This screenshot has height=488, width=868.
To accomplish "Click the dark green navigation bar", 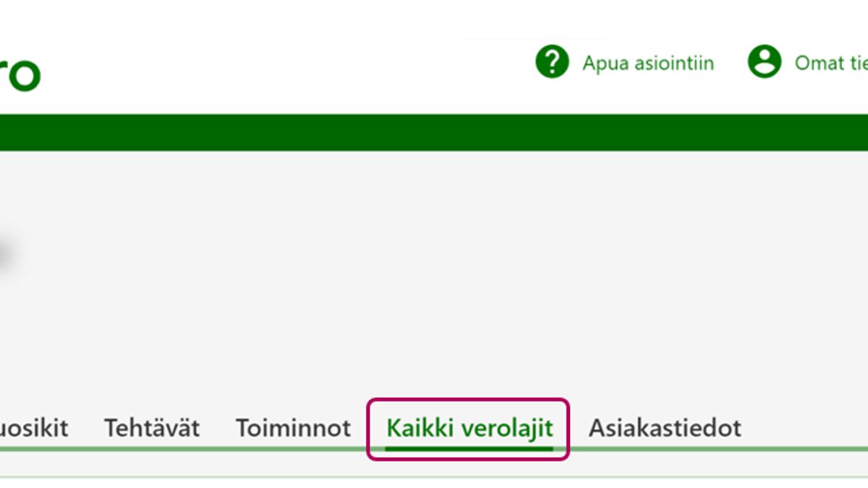I will coord(434,132).
